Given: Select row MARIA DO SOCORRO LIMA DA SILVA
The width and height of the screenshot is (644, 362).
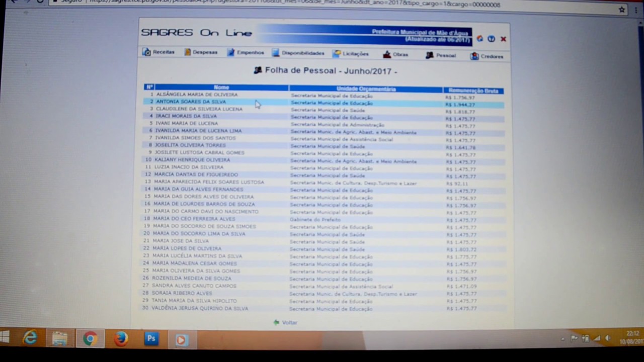Looking at the screenshot, I should click(x=324, y=234).
